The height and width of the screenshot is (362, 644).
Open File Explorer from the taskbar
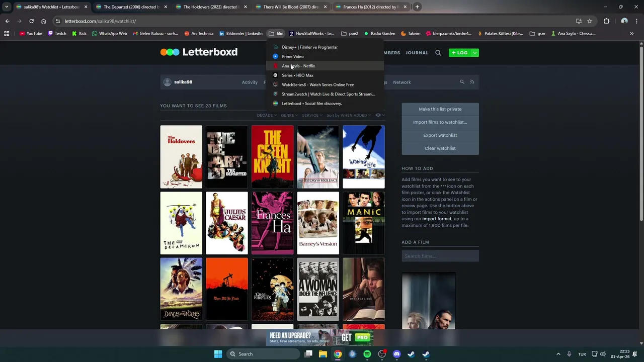pyautogui.click(x=323, y=354)
